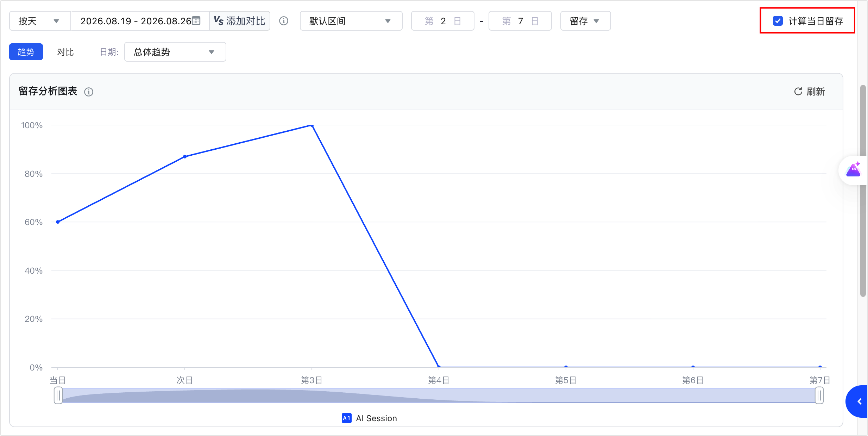
Task: Click the 第7日 axis label
Action: pos(820,380)
